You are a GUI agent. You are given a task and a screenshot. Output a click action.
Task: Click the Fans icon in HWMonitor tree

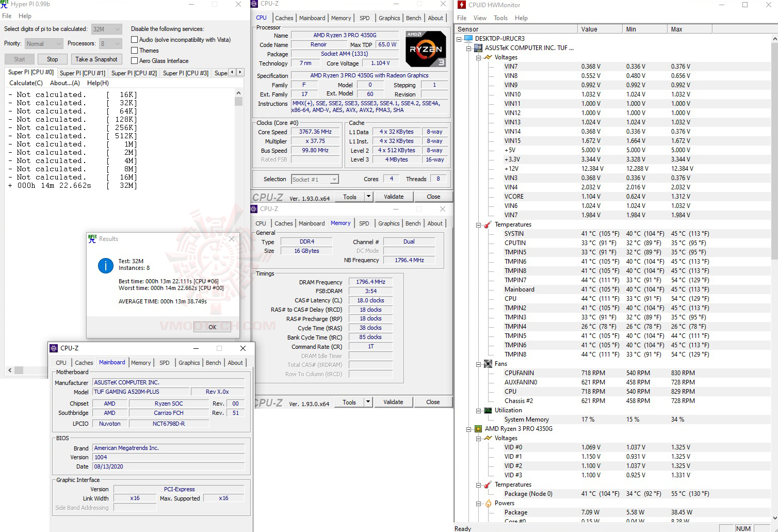(x=488, y=364)
